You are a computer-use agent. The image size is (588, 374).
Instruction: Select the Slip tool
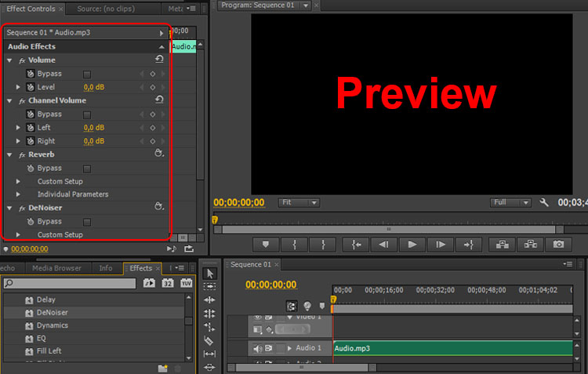(209, 354)
